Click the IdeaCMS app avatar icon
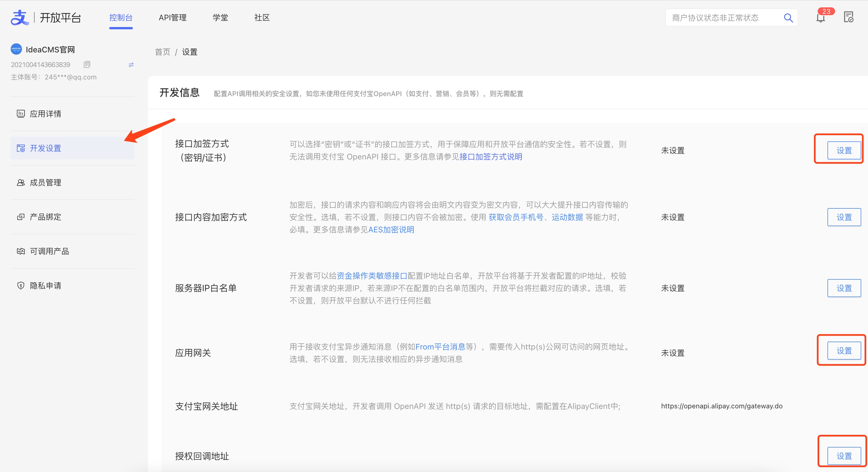The height and width of the screenshot is (472, 868). coord(16,49)
